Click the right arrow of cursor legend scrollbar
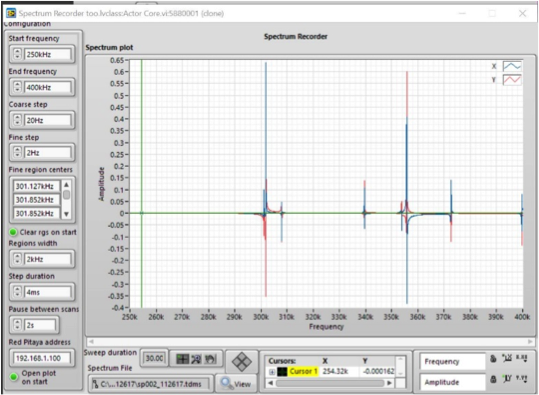This screenshot has height=395, width=539. click(x=389, y=383)
